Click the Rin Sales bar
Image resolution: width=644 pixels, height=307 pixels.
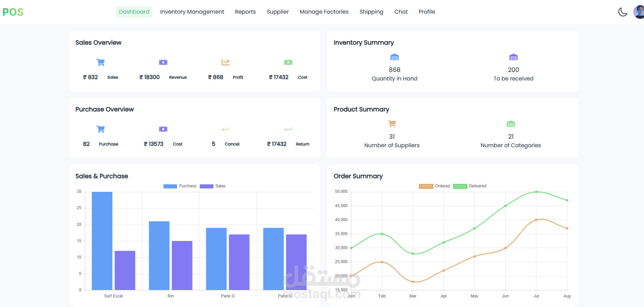[x=182, y=265]
